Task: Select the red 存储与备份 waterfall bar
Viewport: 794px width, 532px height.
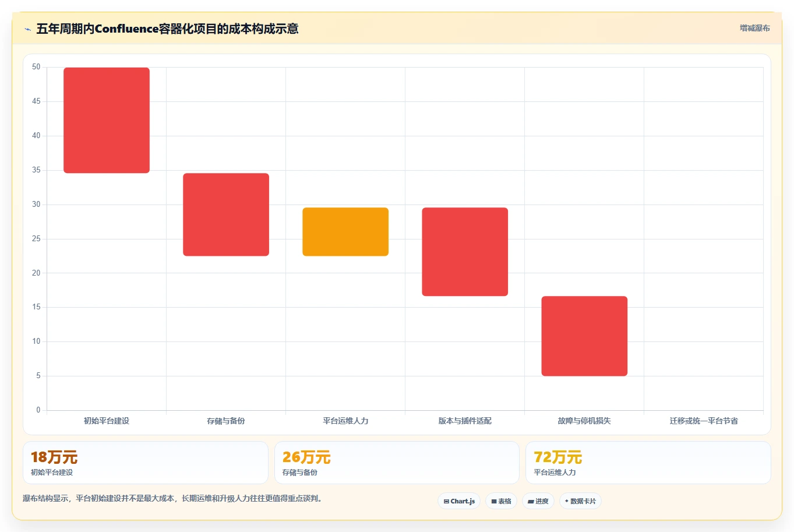Action: coord(226,214)
